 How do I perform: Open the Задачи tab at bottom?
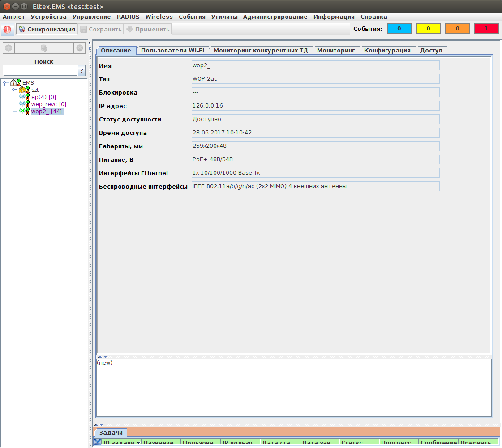tap(111, 433)
